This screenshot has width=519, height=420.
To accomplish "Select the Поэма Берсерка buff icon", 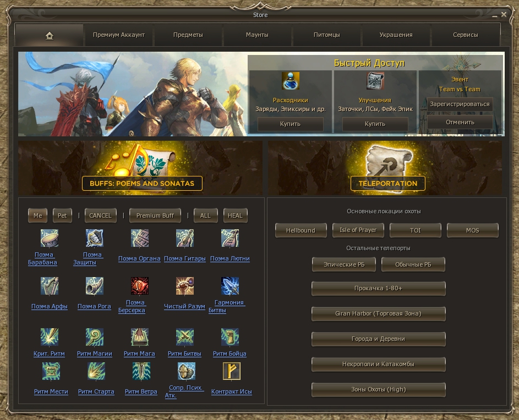I will click(140, 286).
